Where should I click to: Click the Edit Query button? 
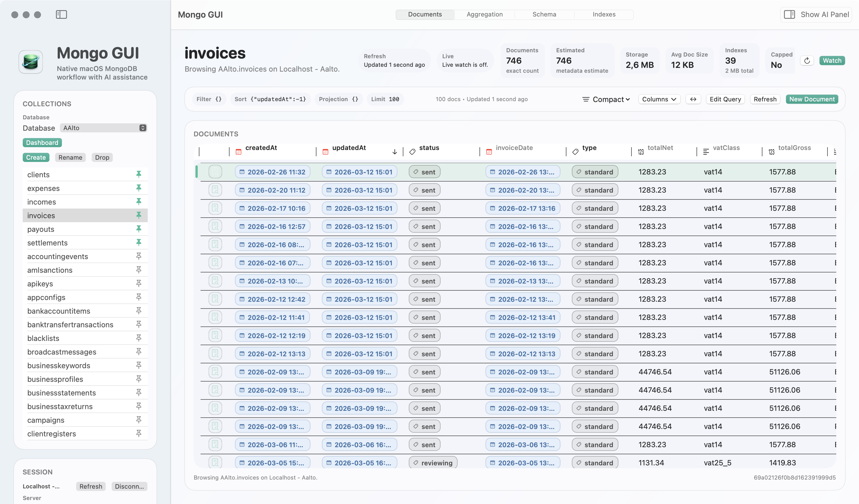pyautogui.click(x=725, y=99)
